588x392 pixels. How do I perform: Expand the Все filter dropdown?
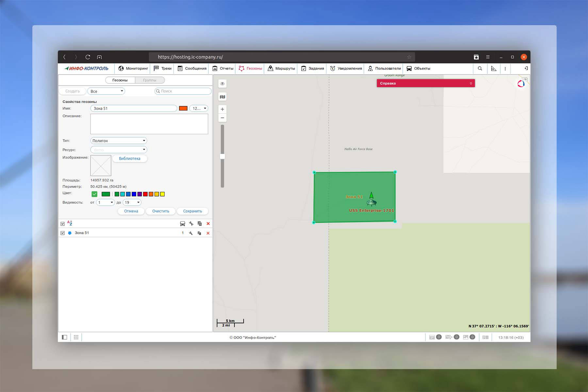tap(106, 91)
